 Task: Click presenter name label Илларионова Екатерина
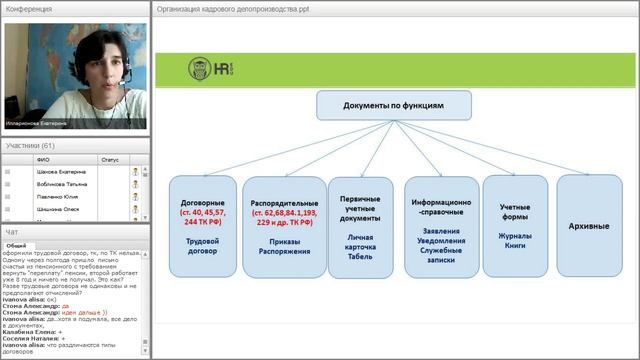point(36,123)
